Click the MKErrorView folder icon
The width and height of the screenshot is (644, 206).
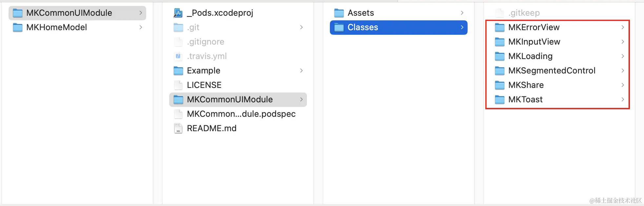499,27
